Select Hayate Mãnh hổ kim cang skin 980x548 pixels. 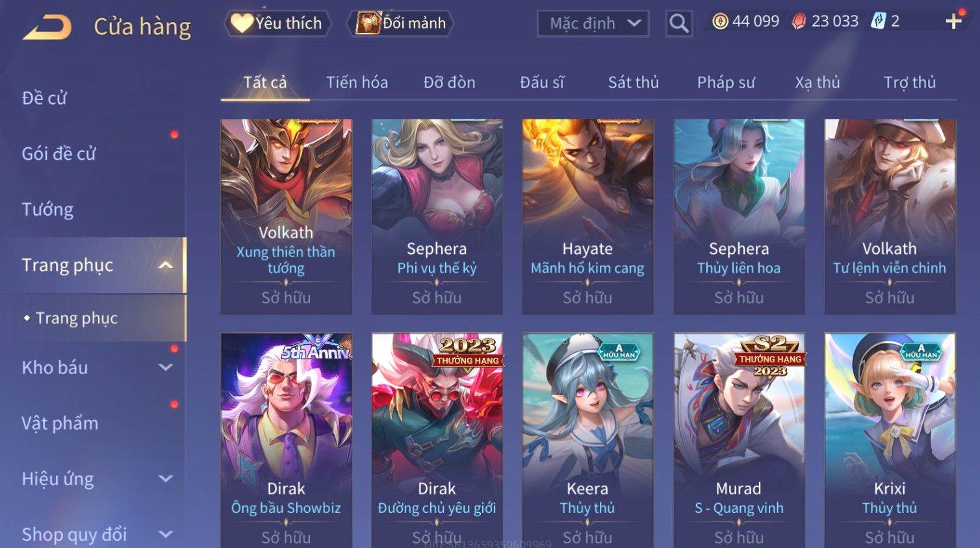coord(587,217)
